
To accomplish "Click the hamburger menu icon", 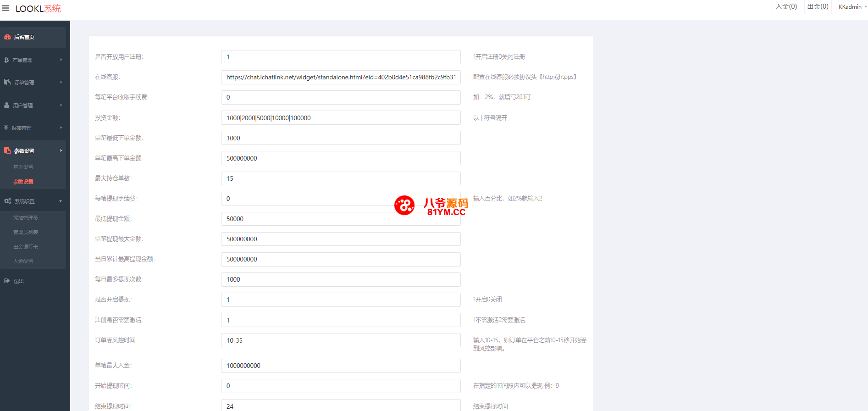I will pyautogui.click(x=6, y=8).
